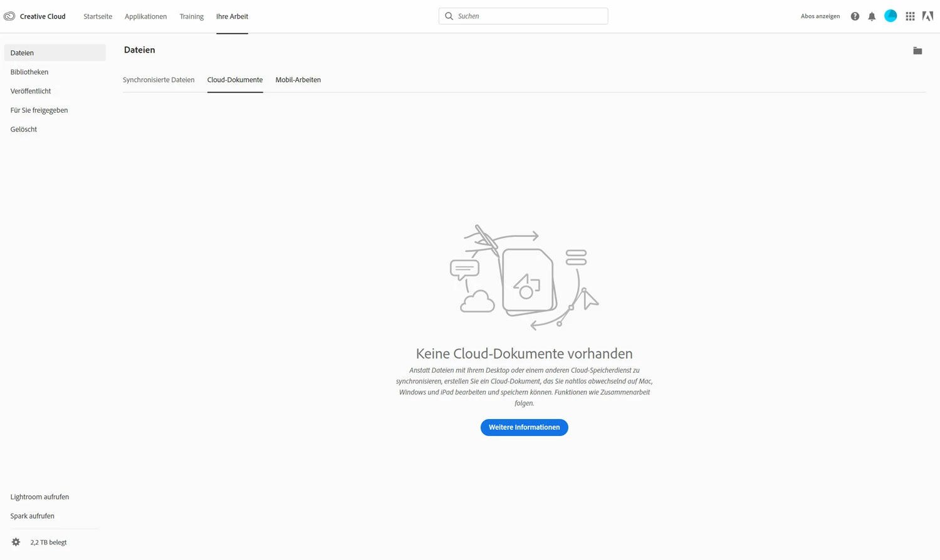The image size is (940, 560).
Task: Open Gelöscht in the sidebar
Action: [24, 129]
